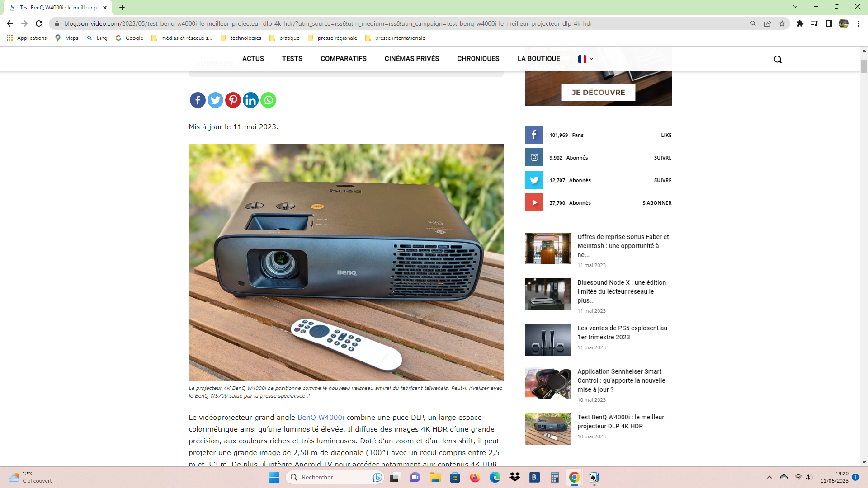Screen dimensions: 868x488
Task: Open the COMPARATIFS menu item
Action: point(343,59)
